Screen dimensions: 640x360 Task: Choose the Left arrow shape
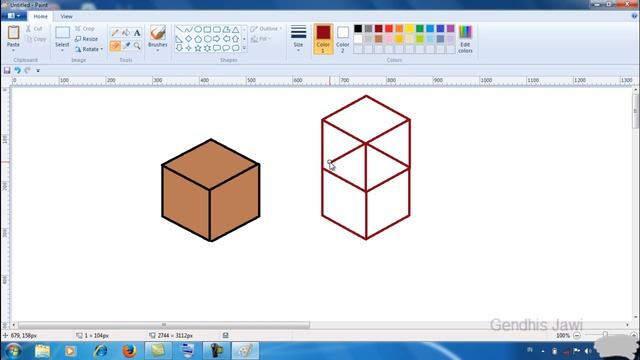(x=226, y=39)
